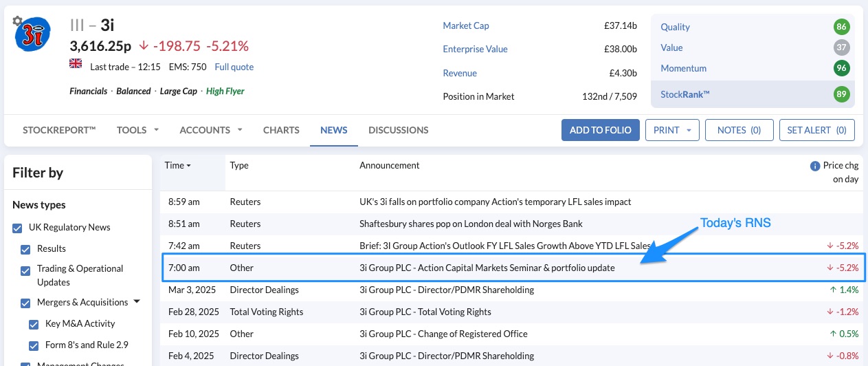Open the STOCKREPORT tab
The image size is (868, 366).
point(59,130)
